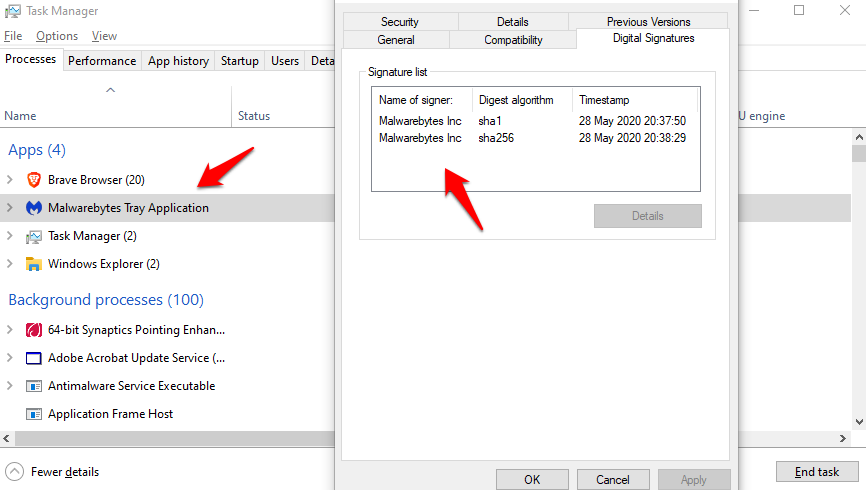Click the timestamp 28 May 2020 20:38:29
Viewport: 866px width, 490px height.
click(632, 138)
